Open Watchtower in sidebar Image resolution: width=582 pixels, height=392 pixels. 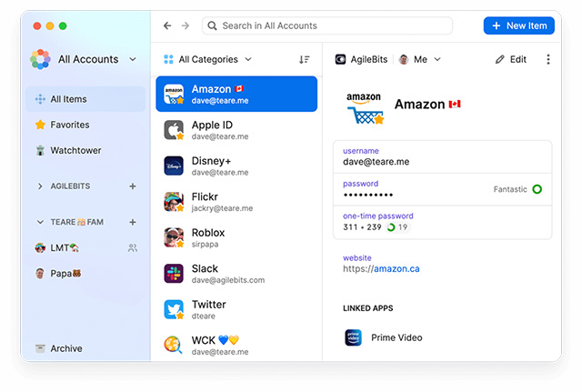85,150
